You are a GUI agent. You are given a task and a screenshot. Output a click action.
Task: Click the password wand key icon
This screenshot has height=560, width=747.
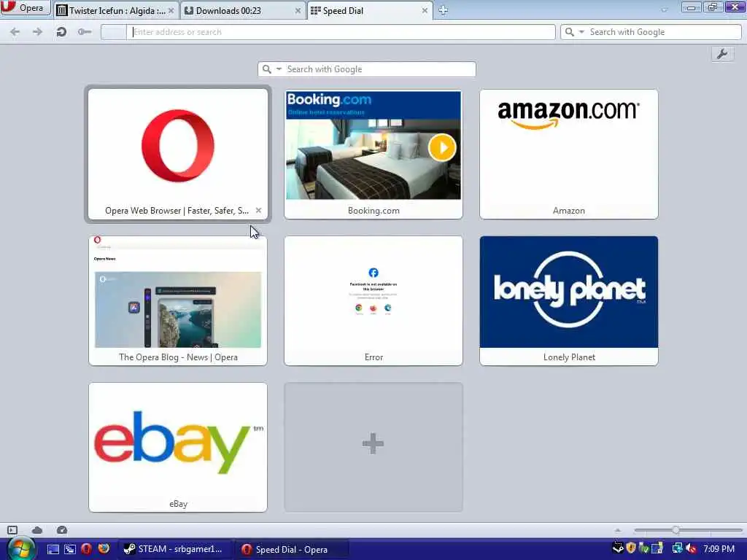85,32
